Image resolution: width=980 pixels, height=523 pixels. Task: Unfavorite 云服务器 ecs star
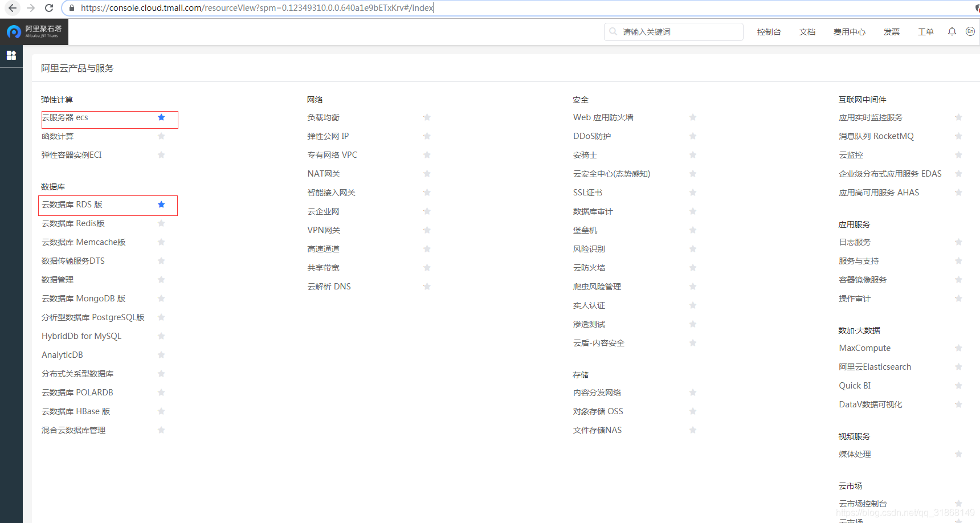click(x=161, y=117)
